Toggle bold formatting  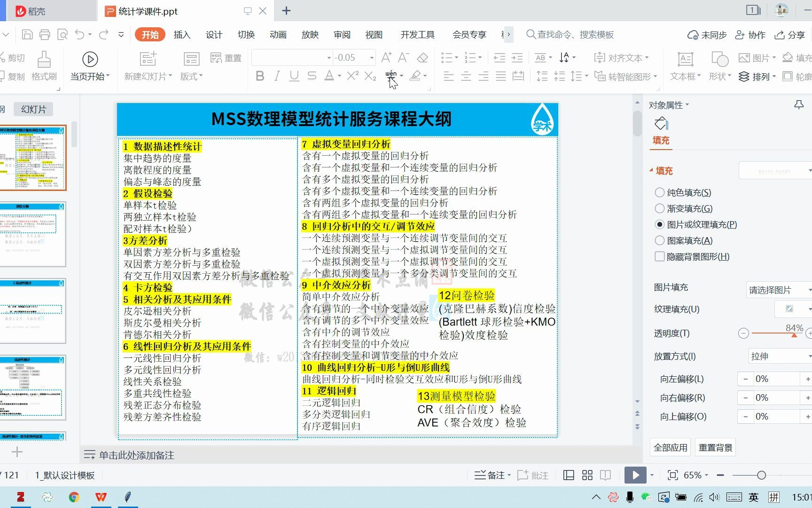(259, 76)
